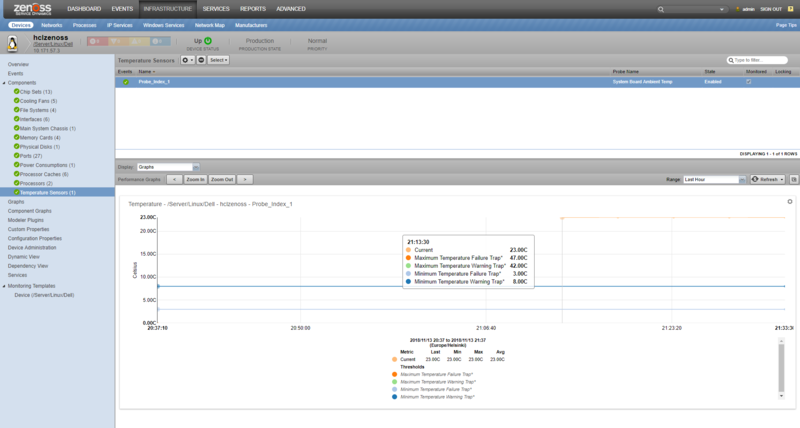Click green status icon beside File Systems
Viewport: 800px width, 428px height.
(16, 110)
